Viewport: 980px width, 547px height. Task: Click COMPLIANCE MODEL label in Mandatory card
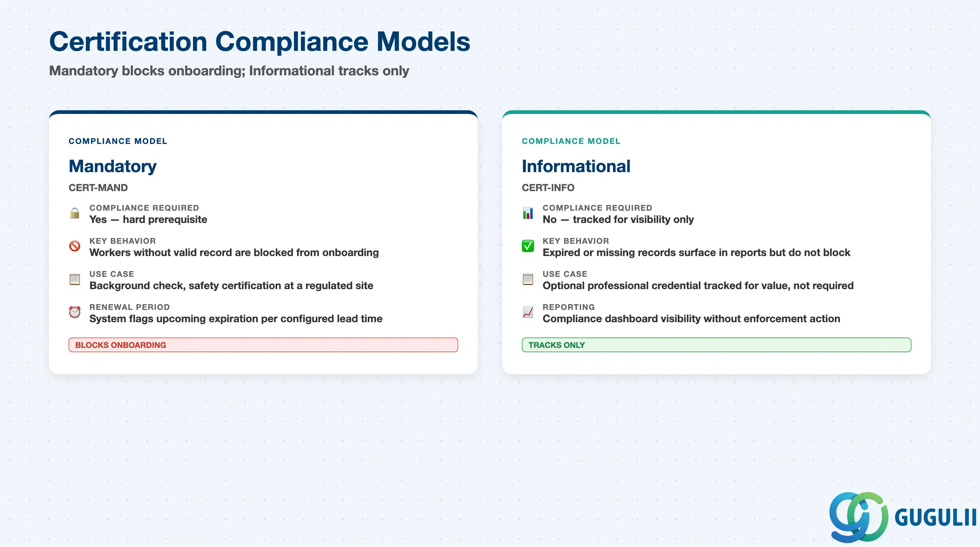(x=118, y=141)
